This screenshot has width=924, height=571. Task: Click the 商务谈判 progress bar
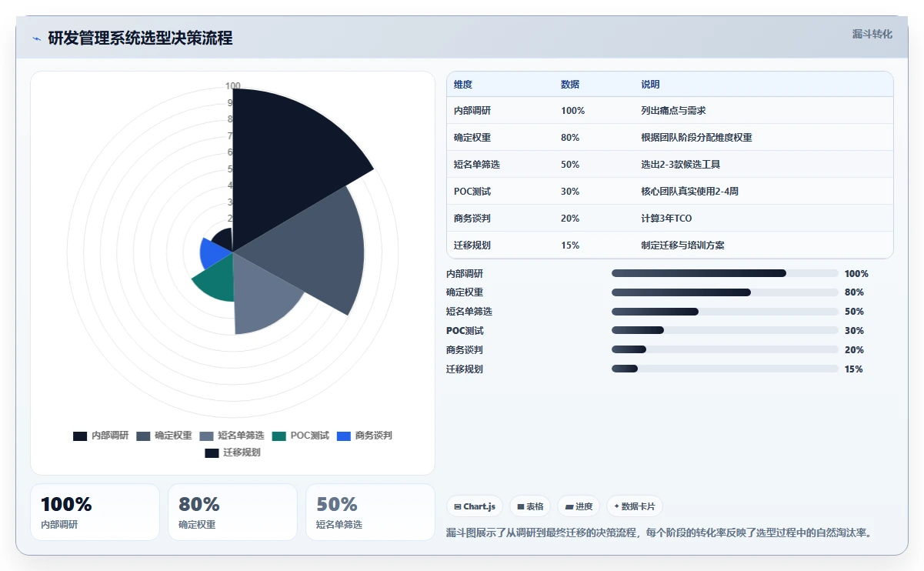click(x=725, y=350)
